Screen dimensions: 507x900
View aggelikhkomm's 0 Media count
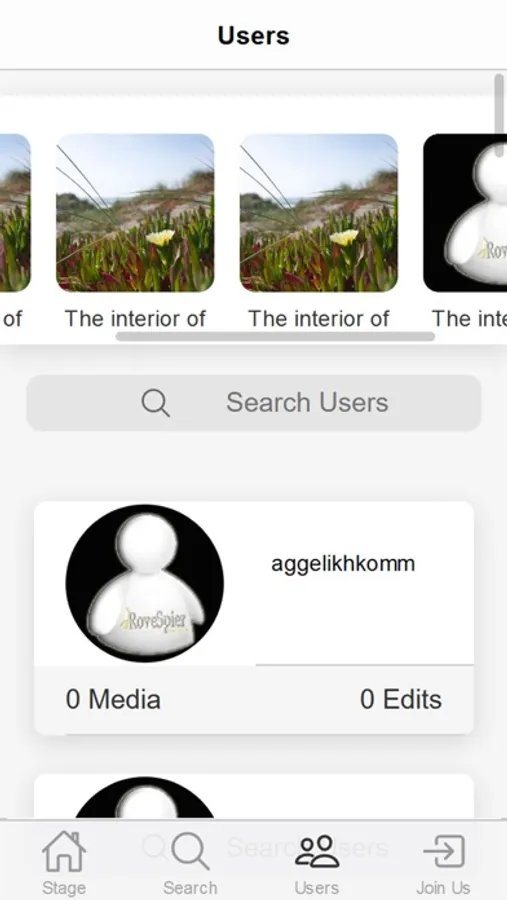pyautogui.click(x=113, y=699)
